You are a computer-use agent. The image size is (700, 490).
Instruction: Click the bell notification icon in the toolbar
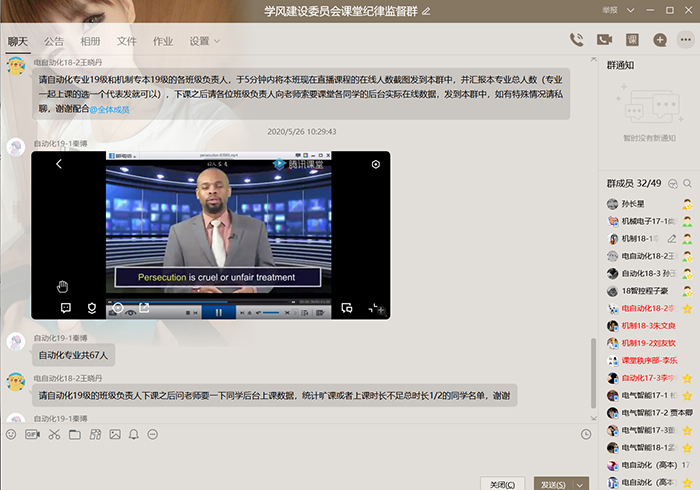tap(133, 434)
